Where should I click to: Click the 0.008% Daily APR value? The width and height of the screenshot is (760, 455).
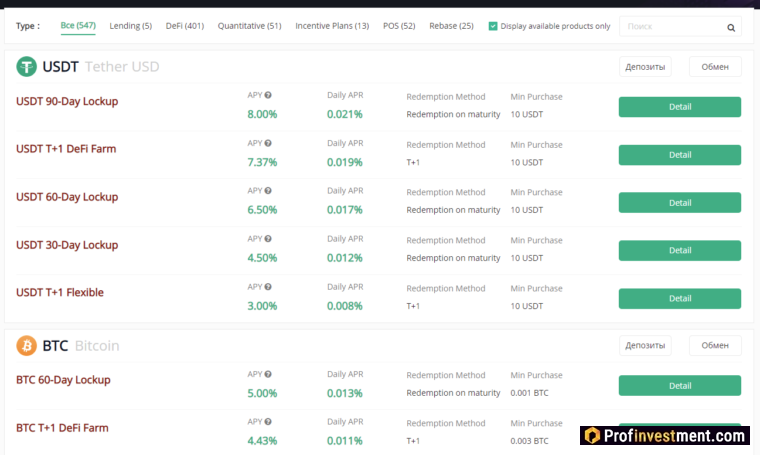point(345,306)
